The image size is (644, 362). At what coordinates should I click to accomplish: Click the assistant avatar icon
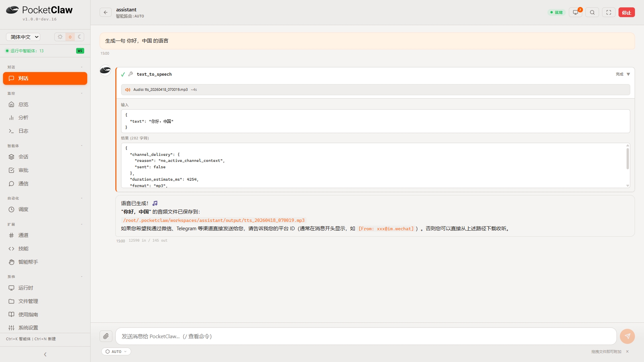point(105,70)
